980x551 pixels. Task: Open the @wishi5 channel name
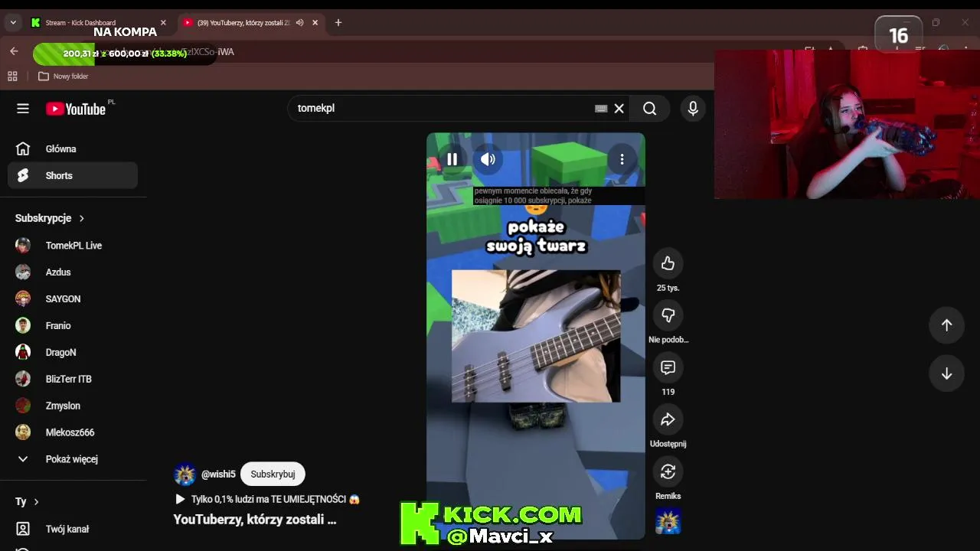218,474
